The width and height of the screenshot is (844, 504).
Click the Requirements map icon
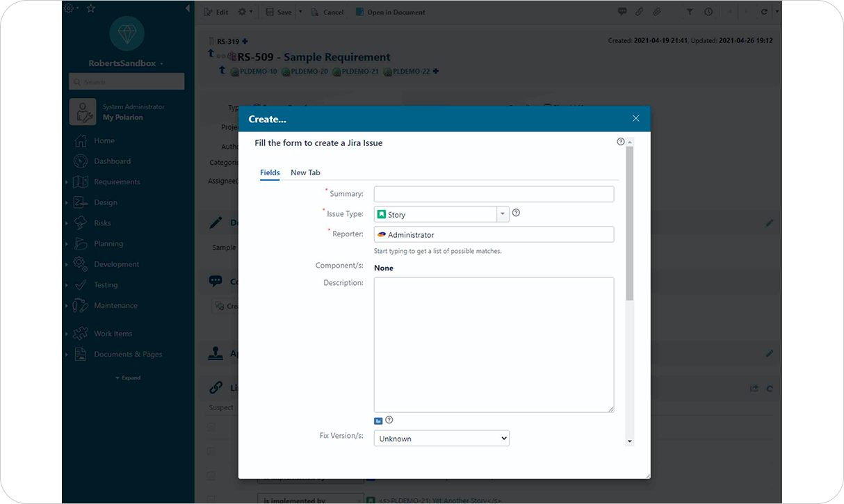(x=81, y=182)
